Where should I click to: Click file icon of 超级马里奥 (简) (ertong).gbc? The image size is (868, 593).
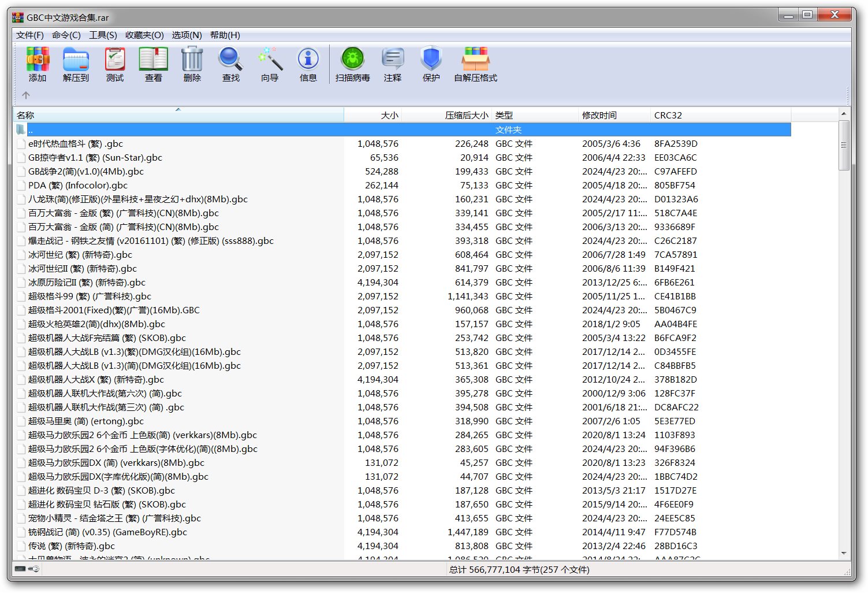click(x=21, y=421)
